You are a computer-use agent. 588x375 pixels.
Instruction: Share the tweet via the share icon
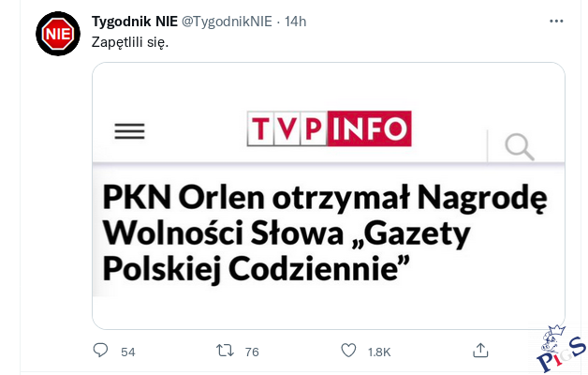(x=481, y=351)
